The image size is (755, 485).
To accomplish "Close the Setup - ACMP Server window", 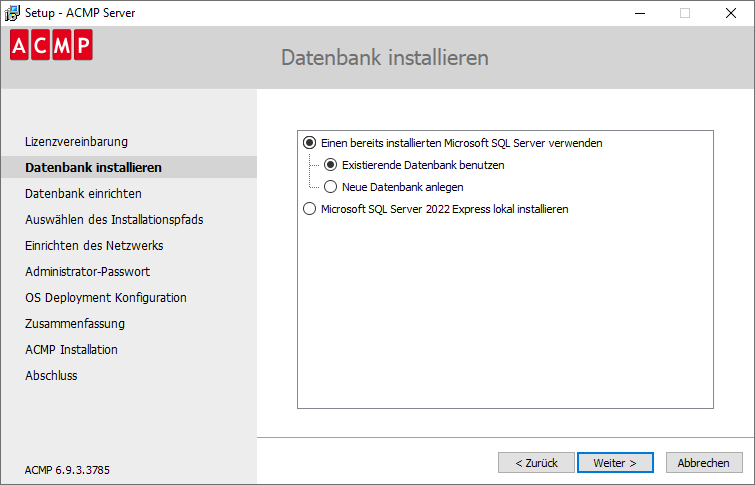I will click(x=730, y=13).
